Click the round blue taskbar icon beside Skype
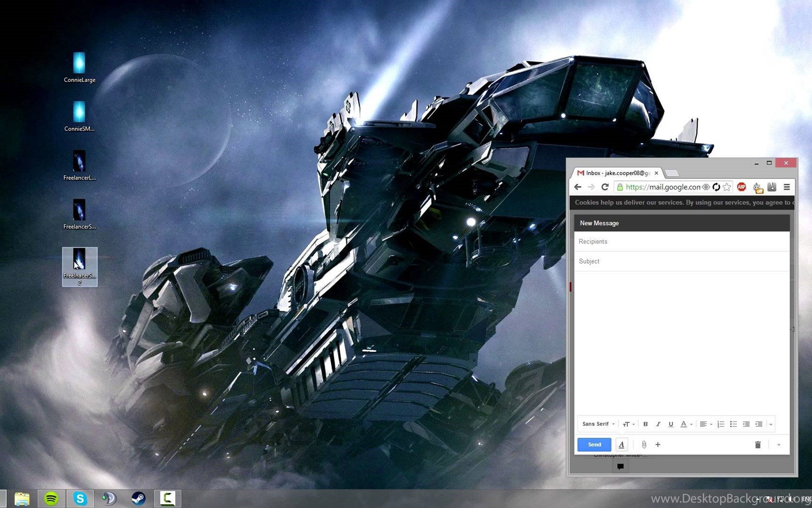Image resolution: width=812 pixels, height=508 pixels. (x=109, y=498)
